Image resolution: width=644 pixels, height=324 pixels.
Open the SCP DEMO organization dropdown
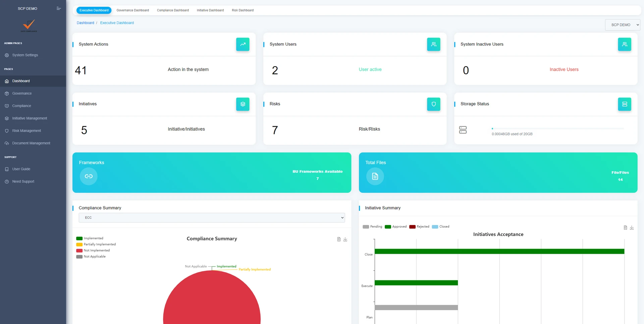click(623, 25)
